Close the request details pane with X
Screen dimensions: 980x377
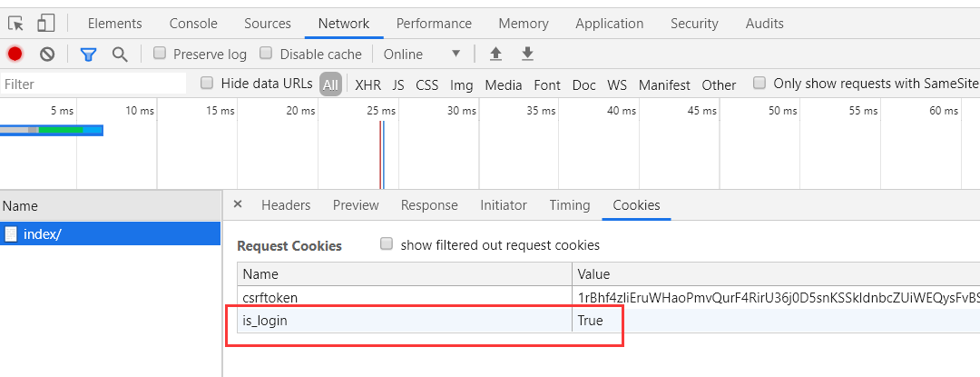(x=238, y=203)
